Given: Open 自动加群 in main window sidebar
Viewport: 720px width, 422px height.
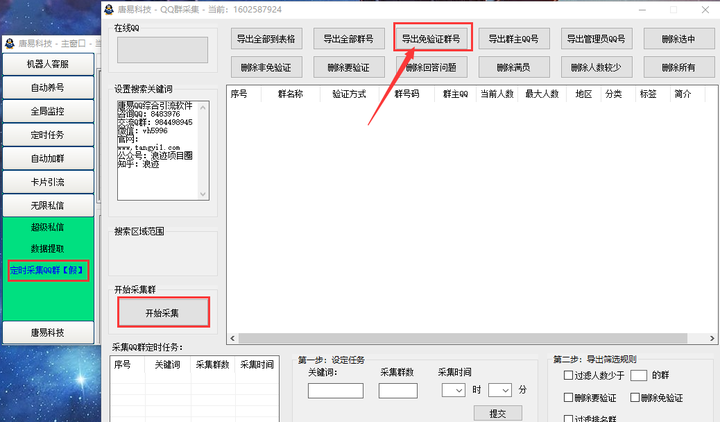Looking at the screenshot, I should coord(48,158).
